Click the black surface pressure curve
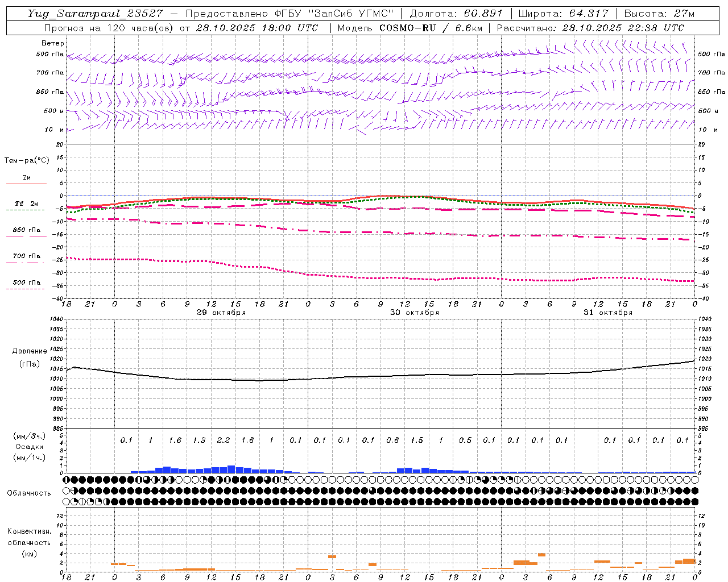The height and width of the screenshot is (582, 728). [x=381, y=376]
